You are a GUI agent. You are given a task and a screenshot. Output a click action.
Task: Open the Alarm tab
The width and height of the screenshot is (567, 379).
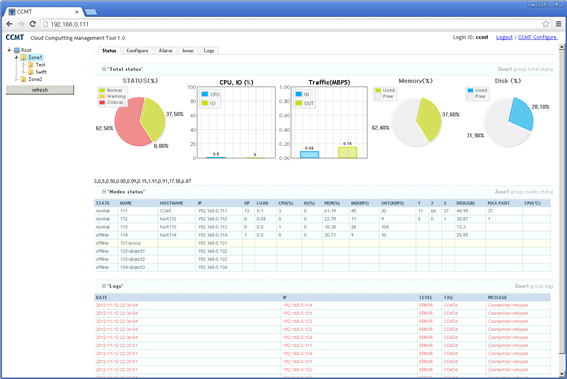click(x=165, y=51)
